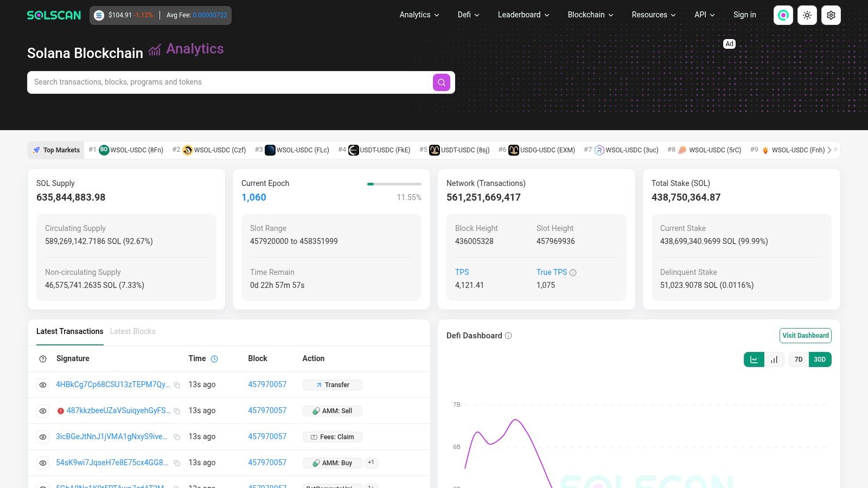The width and height of the screenshot is (868, 488).
Task: Click the Current Epoch progress bar
Action: [x=394, y=184]
